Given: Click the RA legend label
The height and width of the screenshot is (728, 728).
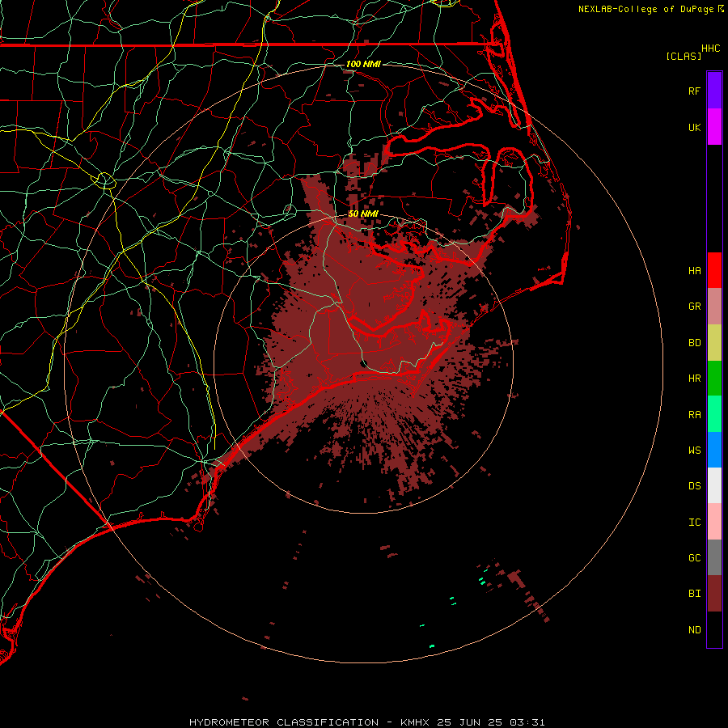Looking at the screenshot, I should click(694, 415).
